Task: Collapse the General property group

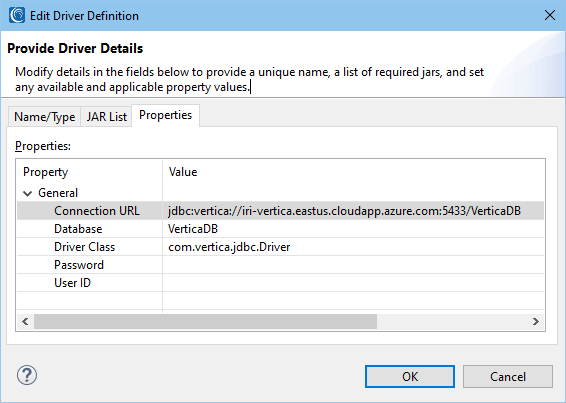Action: tap(27, 194)
